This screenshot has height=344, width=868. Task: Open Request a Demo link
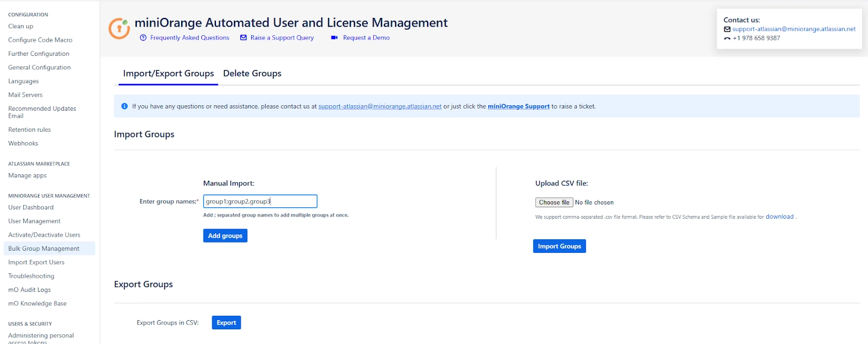tap(366, 37)
